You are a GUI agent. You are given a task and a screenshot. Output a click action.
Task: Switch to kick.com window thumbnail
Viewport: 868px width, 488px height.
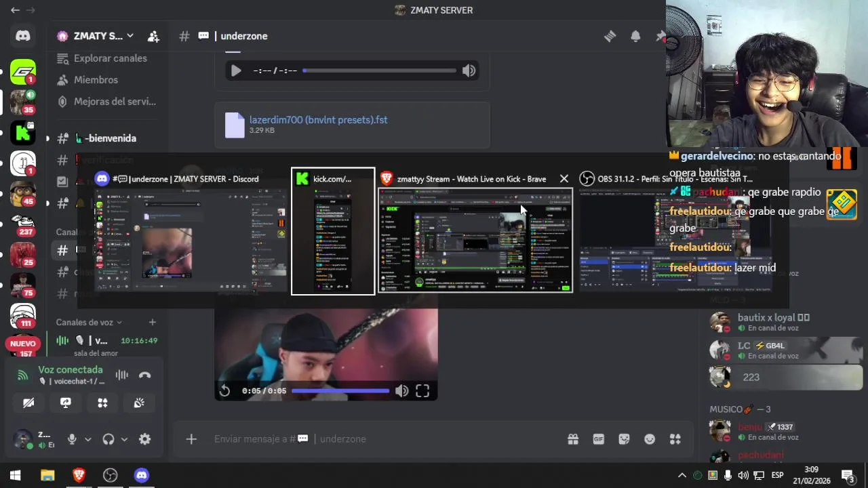click(x=333, y=231)
